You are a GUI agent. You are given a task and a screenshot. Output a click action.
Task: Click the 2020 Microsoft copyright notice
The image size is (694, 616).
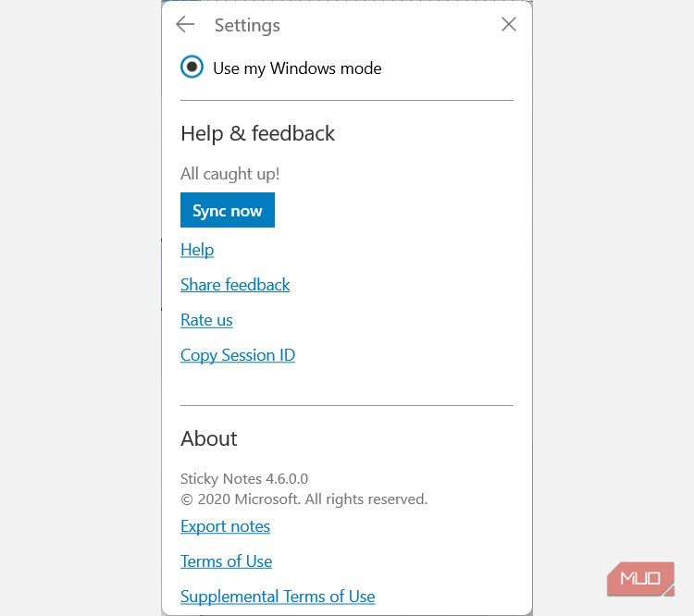click(304, 499)
